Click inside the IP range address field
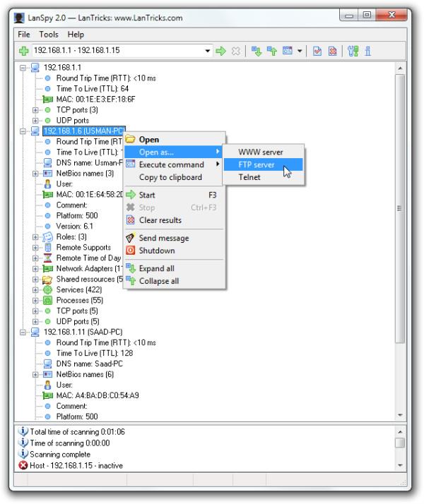The image size is (424, 504). click(x=113, y=51)
